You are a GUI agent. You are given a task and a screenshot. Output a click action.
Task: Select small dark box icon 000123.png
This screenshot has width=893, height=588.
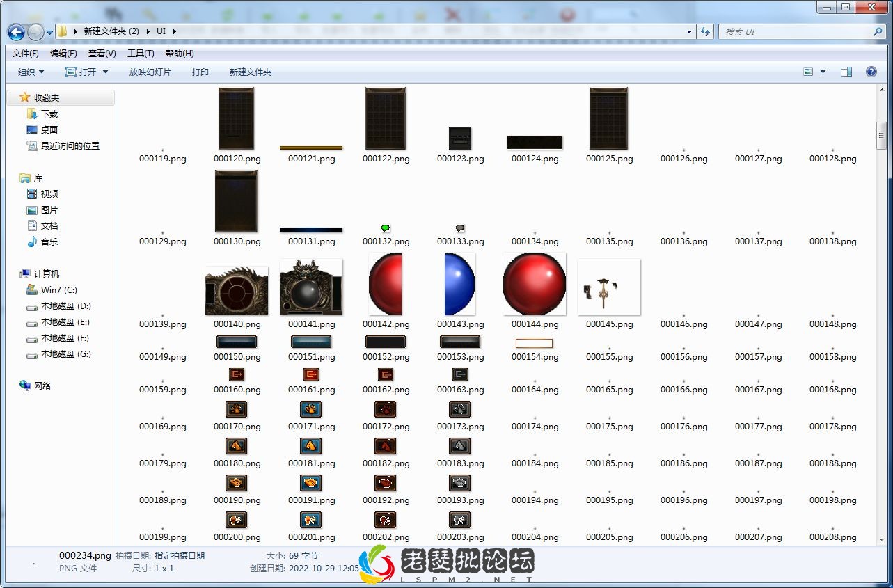point(460,138)
